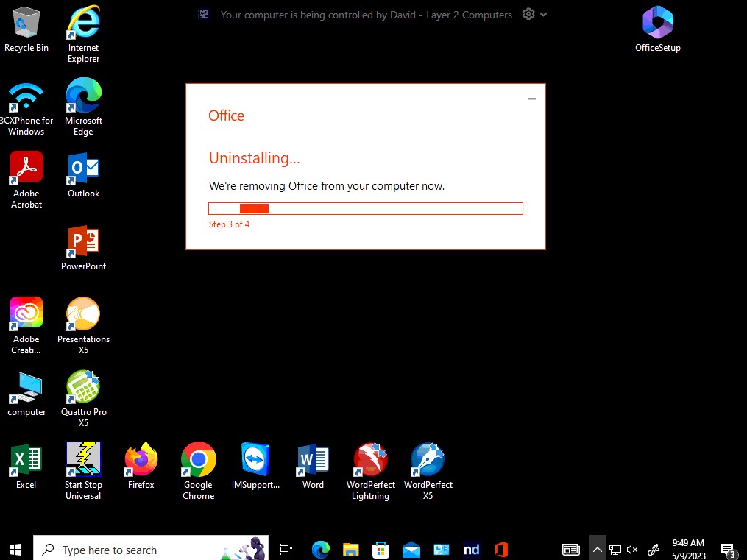Select WordPerfect Lightning desktop shortcut
747x560 pixels.
tap(371, 472)
